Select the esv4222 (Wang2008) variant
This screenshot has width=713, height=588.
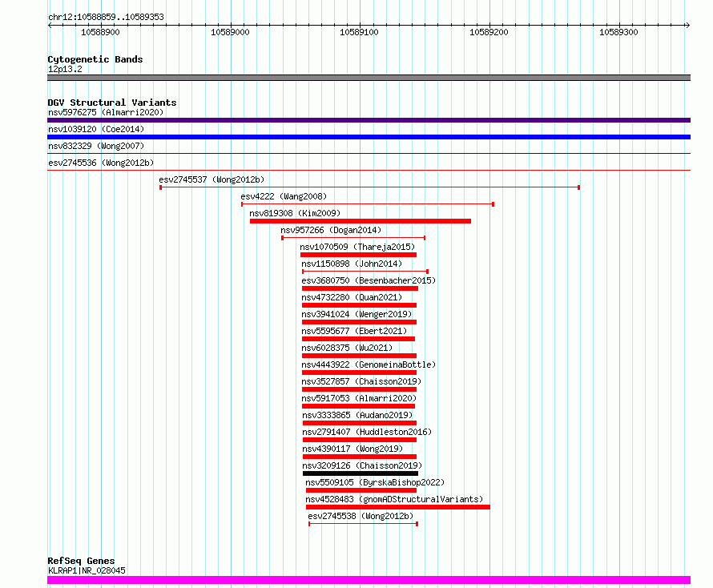tap(284, 196)
